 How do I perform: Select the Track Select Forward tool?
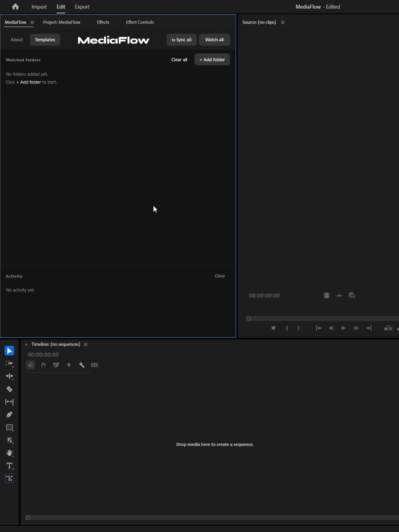coord(9,364)
